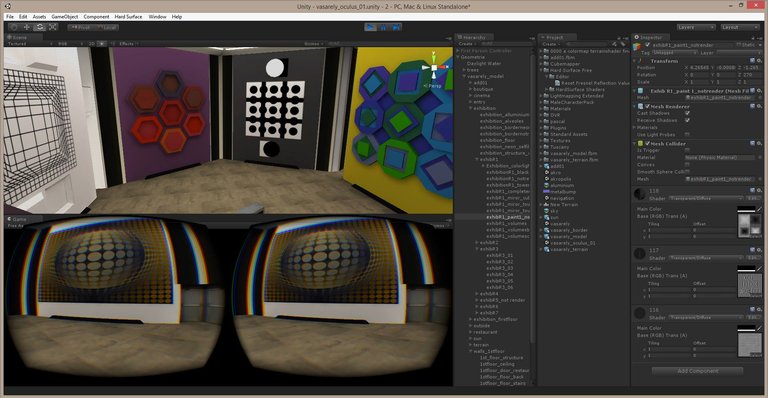Image resolution: width=768 pixels, height=398 pixels.
Task: Open the File menu
Action: click(10, 17)
